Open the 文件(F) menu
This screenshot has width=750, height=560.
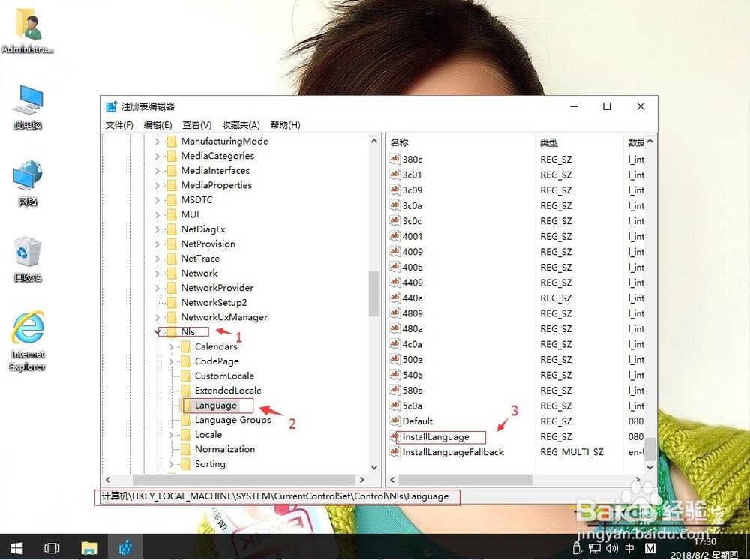click(119, 124)
